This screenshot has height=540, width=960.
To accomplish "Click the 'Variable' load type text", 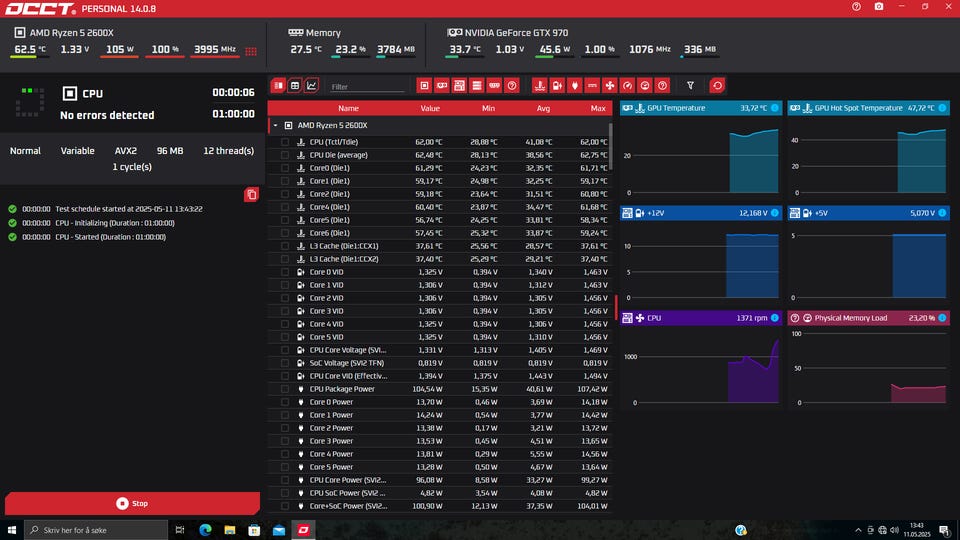I will (x=77, y=151).
